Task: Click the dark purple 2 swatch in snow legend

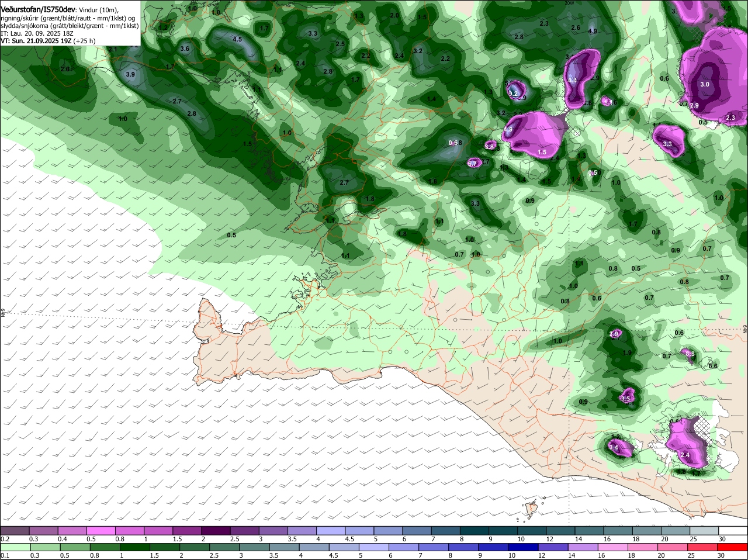Action: pyautogui.click(x=216, y=530)
